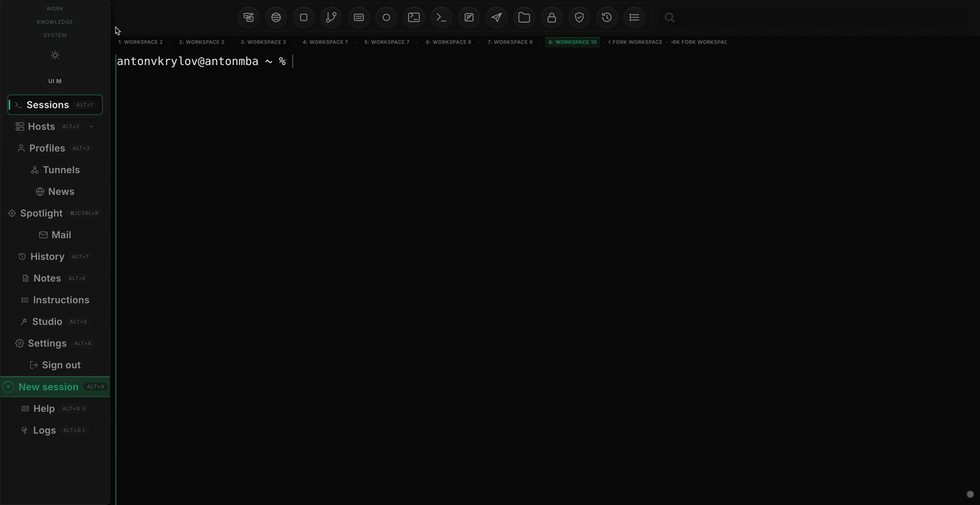Click the paper plane send icon
The width and height of the screenshot is (980, 505).
click(497, 17)
